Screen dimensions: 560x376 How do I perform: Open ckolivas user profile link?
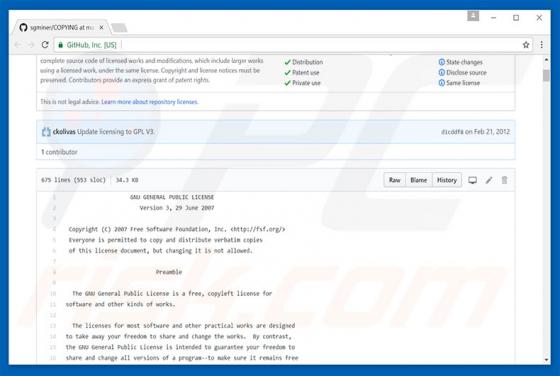pyautogui.click(x=64, y=132)
